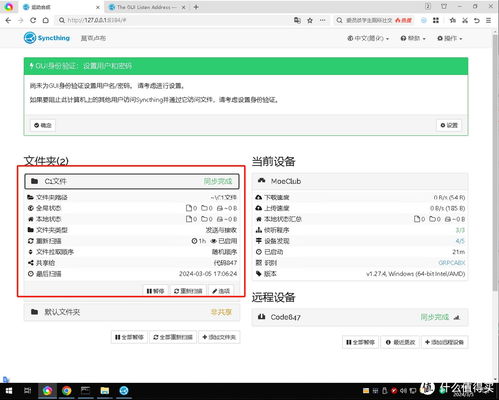Click the 非共享 status on 默认文件夹

tap(221, 312)
